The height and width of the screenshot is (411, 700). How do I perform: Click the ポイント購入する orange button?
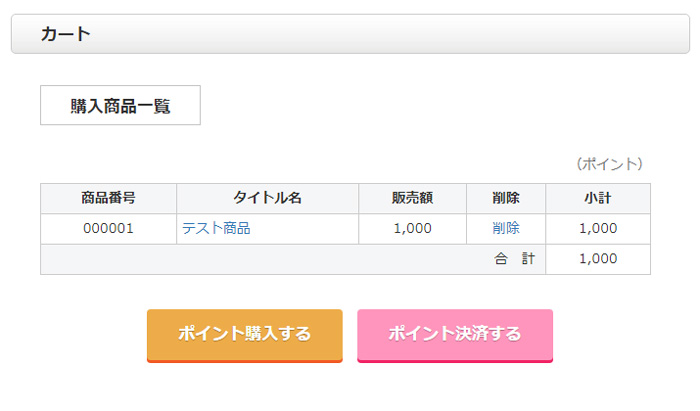(244, 334)
